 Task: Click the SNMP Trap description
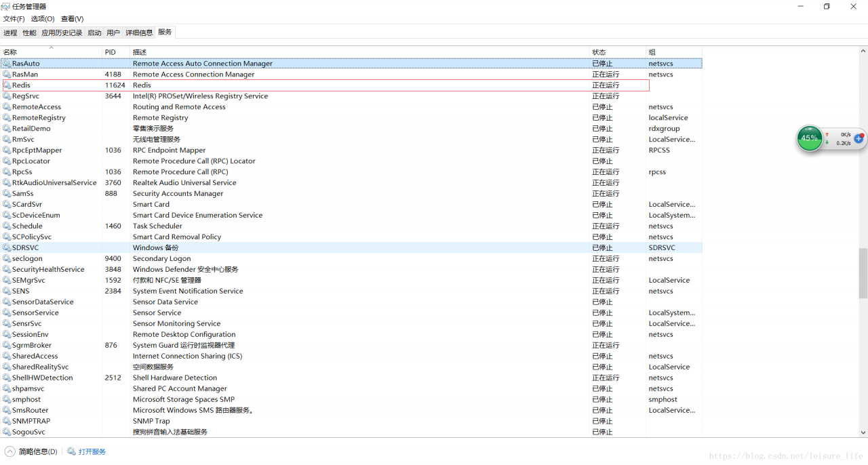(x=151, y=421)
